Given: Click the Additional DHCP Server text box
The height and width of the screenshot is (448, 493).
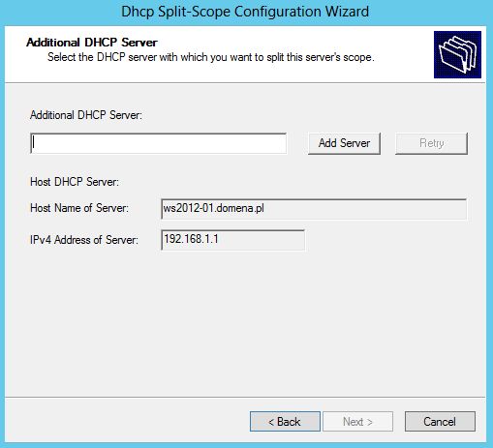Looking at the screenshot, I should tap(158, 143).
